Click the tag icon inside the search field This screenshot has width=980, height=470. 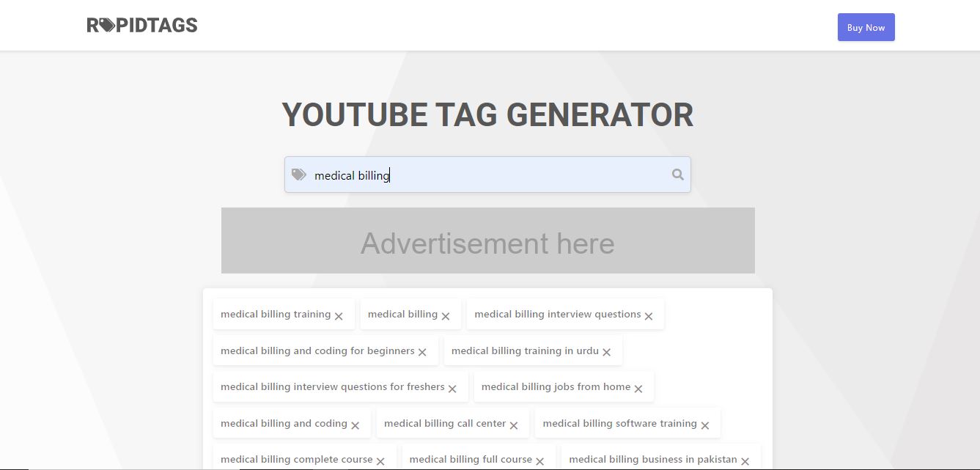pos(298,175)
